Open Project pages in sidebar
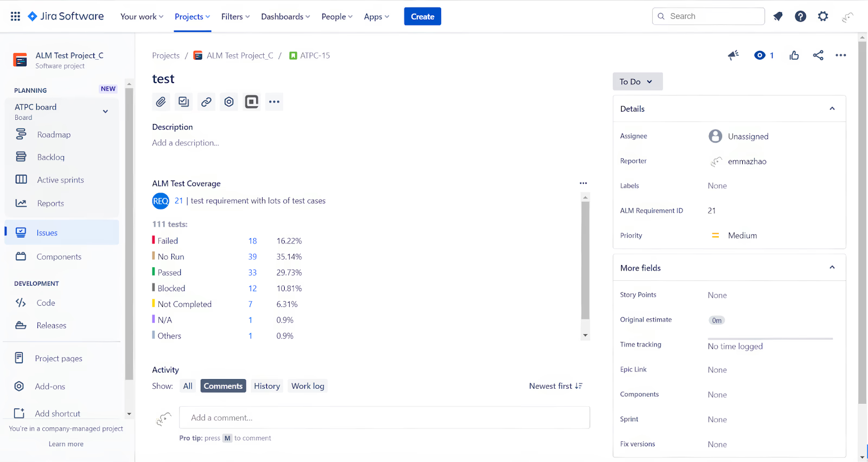868x462 pixels. 59,358
